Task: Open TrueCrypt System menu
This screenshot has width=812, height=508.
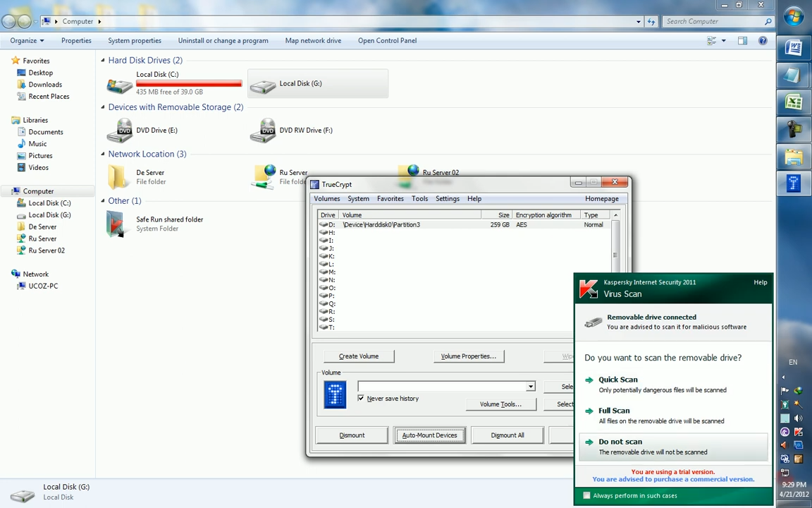Action: [358, 198]
